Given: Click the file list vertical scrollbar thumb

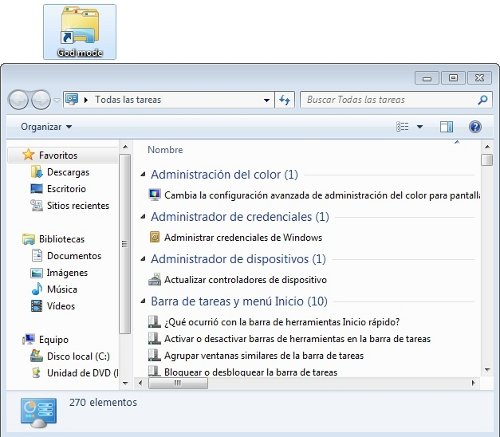Looking at the screenshot, I should pyautogui.click(x=487, y=160).
